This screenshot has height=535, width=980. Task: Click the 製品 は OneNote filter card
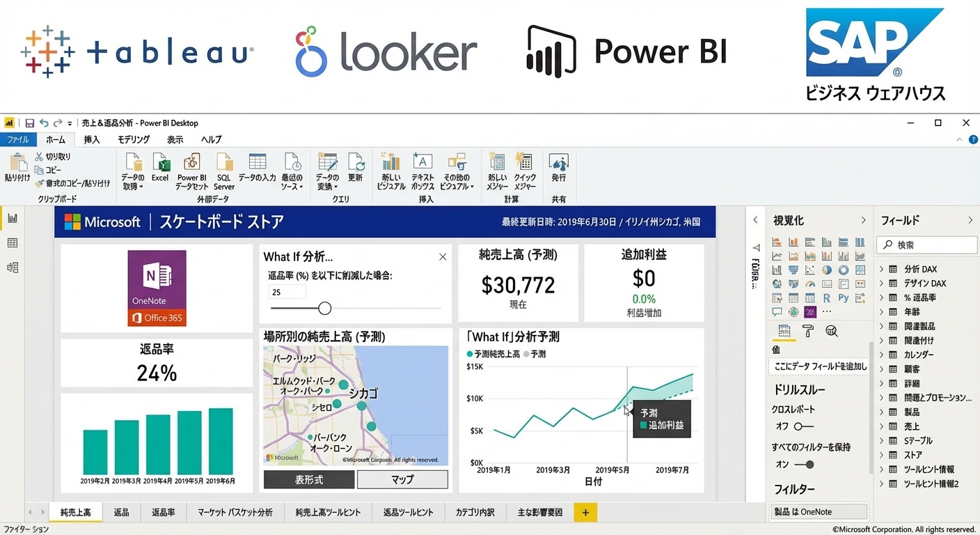819,511
